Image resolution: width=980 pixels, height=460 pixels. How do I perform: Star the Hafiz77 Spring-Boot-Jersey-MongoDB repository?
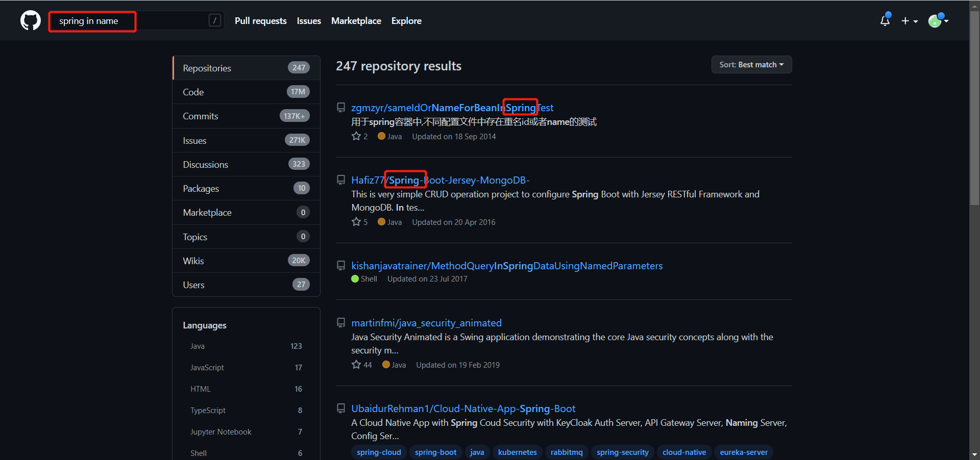point(356,222)
